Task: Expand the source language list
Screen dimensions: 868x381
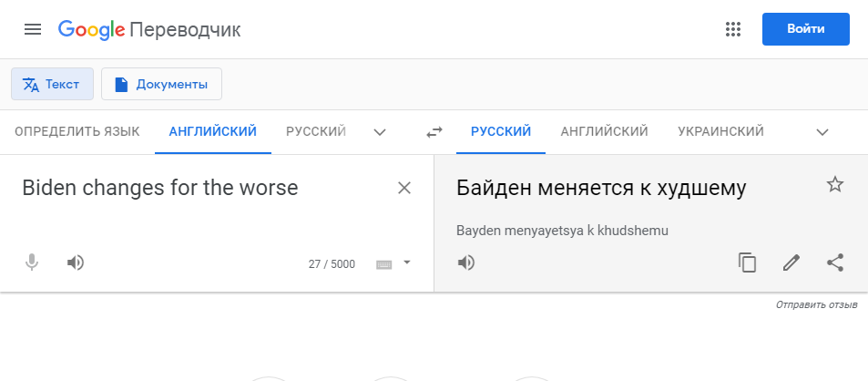Action: [379, 132]
